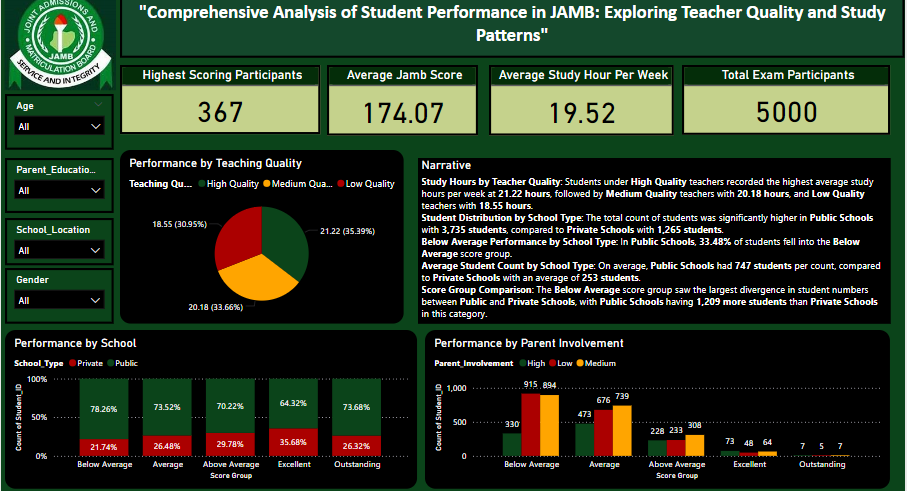Click the red 676 bar in Average group
Viewport: 907px width, 491px height.
tap(603, 433)
